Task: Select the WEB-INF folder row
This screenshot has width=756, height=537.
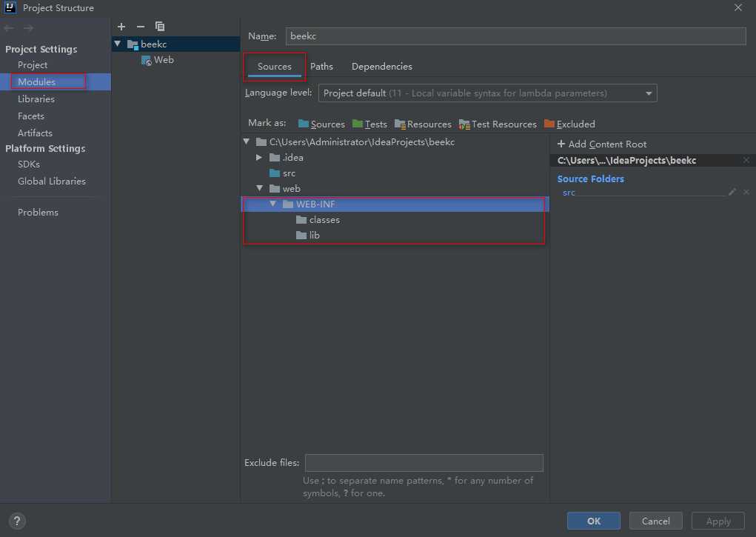Action: point(395,204)
